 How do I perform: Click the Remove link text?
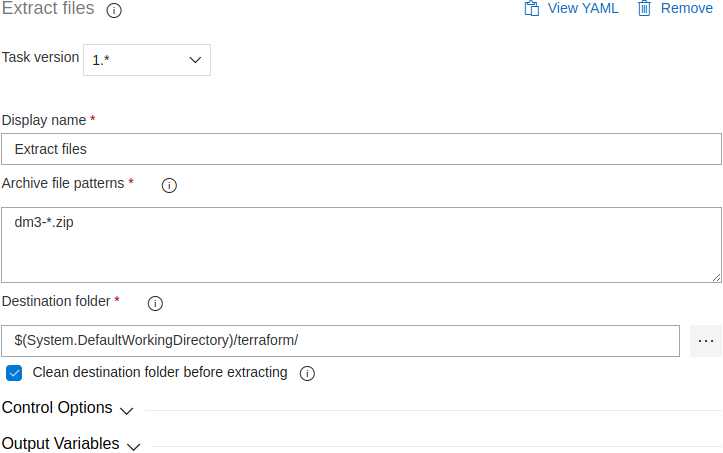[687, 8]
